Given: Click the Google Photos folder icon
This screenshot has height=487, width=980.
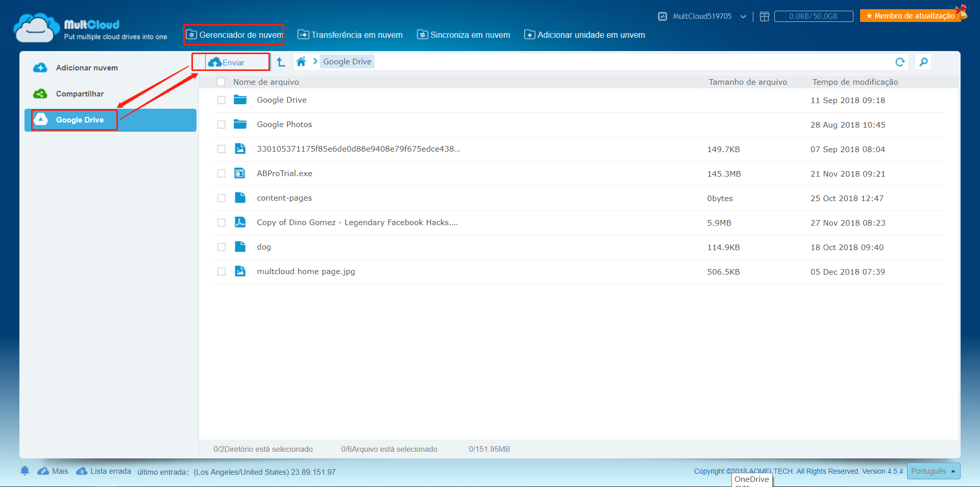Looking at the screenshot, I should [240, 124].
